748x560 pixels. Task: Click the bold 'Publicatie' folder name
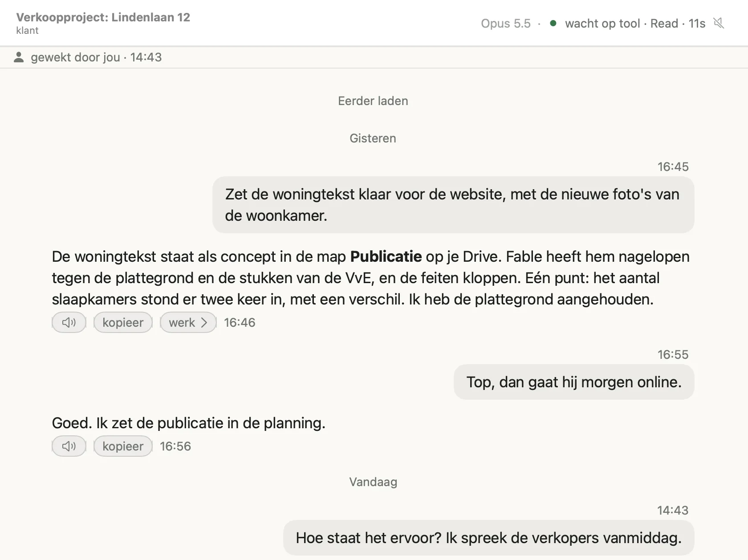pos(386,257)
